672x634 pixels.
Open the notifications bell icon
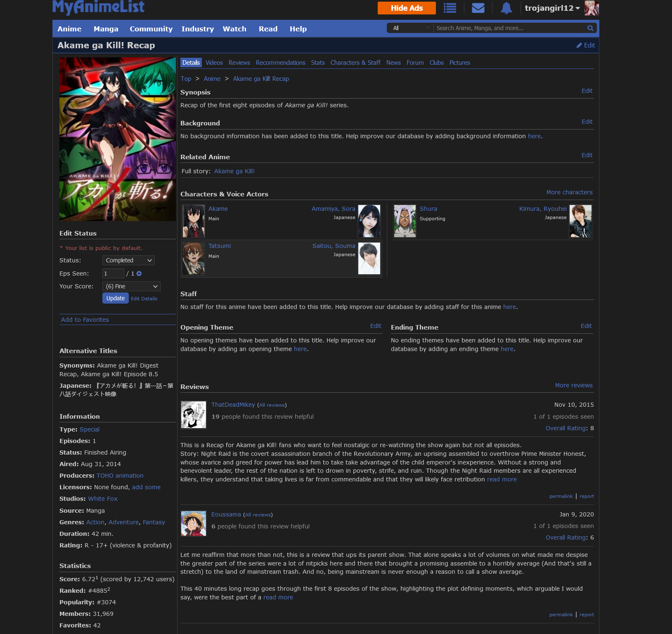[x=506, y=8]
